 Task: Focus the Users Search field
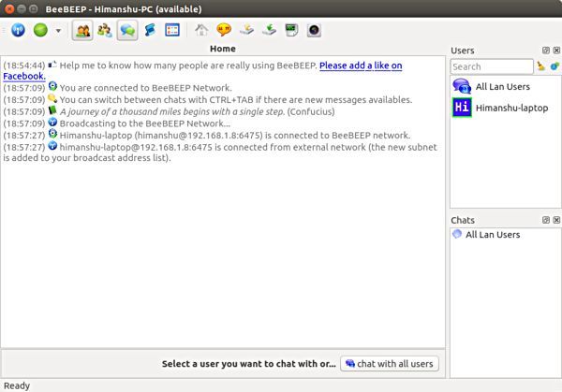coord(492,66)
